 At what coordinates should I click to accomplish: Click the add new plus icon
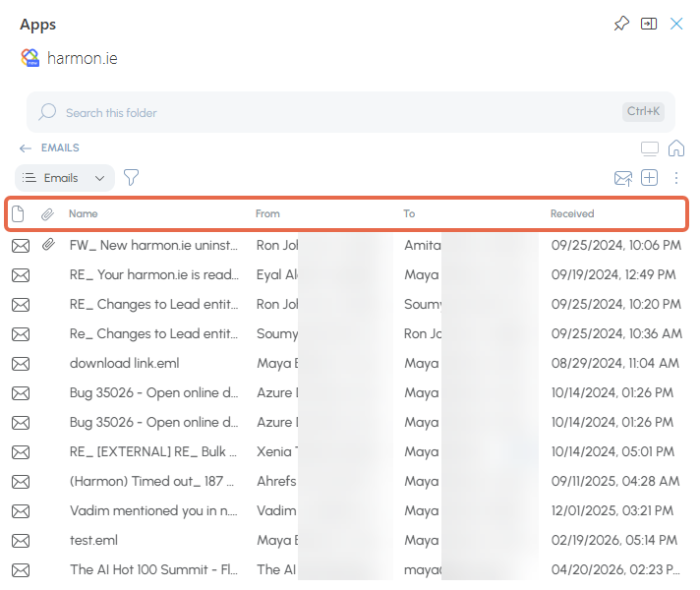[x=649, y=177]
